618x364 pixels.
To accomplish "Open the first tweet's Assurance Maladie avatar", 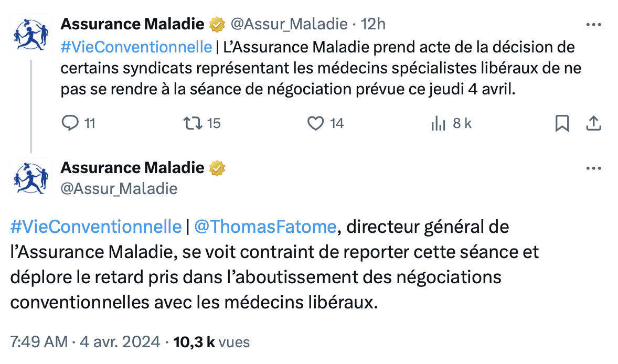I will click(31, 35).
